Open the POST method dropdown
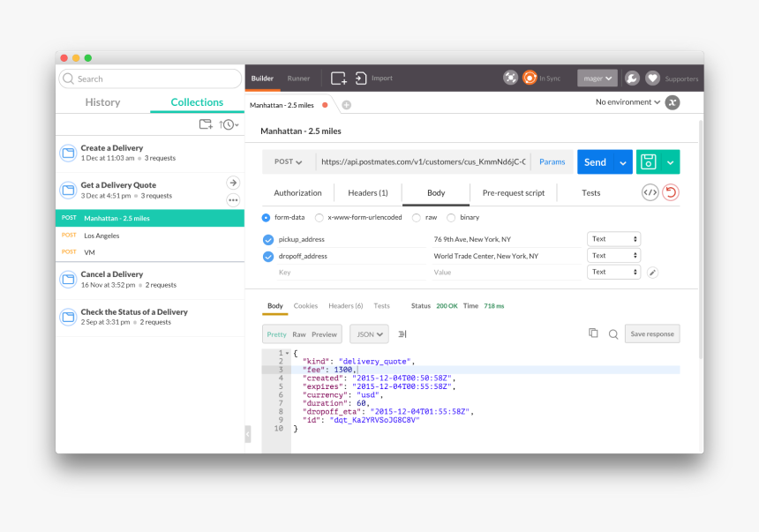Viewport: 759px width, 532px height. click(x=289, y=161)
